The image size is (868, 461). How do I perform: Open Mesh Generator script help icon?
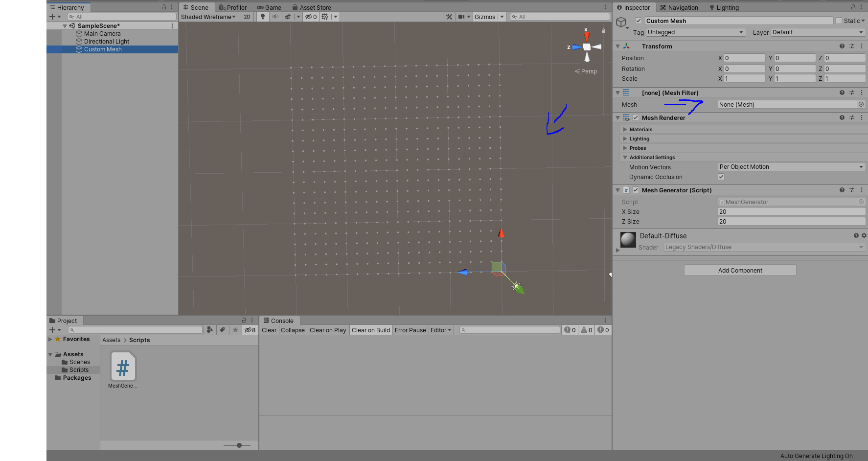(x=842, y=190)
